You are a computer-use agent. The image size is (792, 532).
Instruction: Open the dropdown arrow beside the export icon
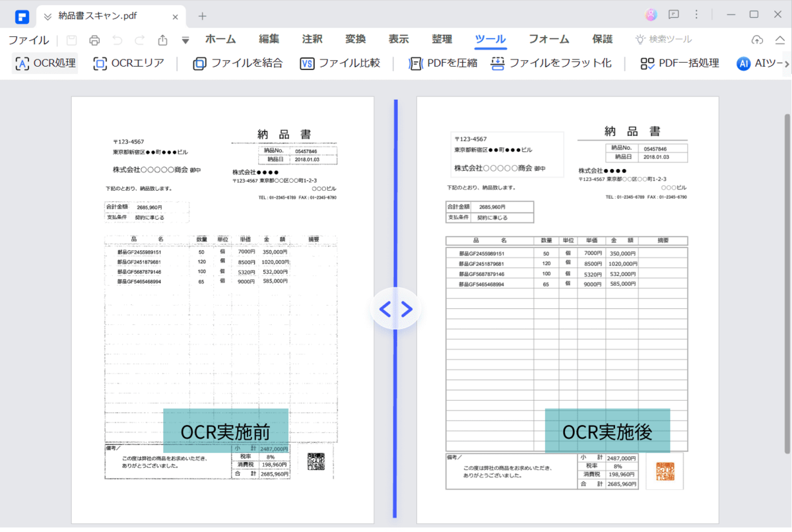point(185,40)
